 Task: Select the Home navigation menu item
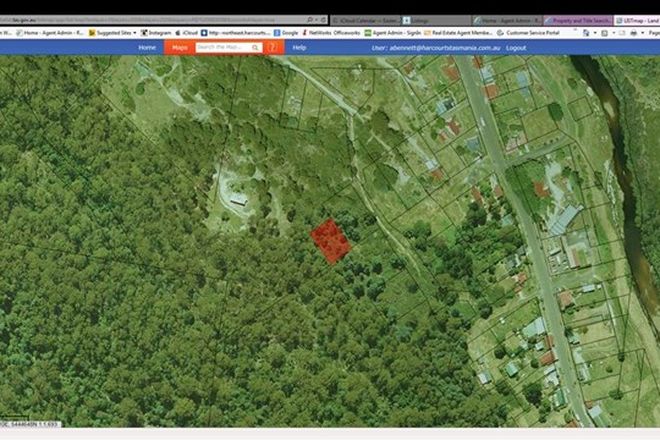[x=147, y=47]
